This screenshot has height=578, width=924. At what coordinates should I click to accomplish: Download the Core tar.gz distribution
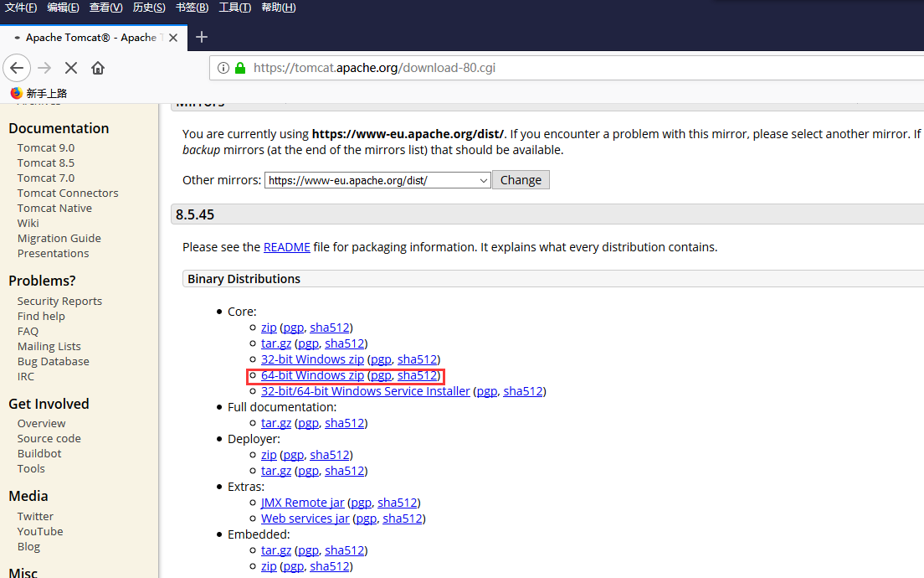[x=276, y=343]
